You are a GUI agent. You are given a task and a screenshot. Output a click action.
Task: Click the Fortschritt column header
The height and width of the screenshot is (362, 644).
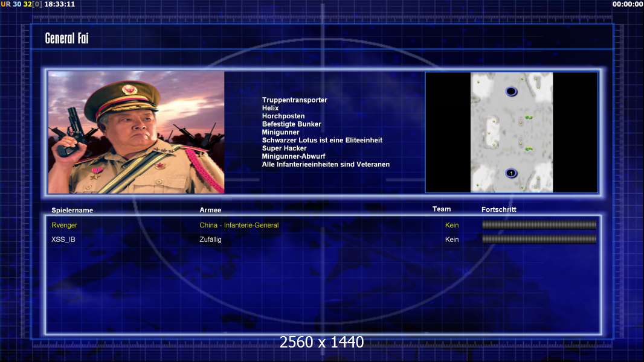tap(498, 209)
